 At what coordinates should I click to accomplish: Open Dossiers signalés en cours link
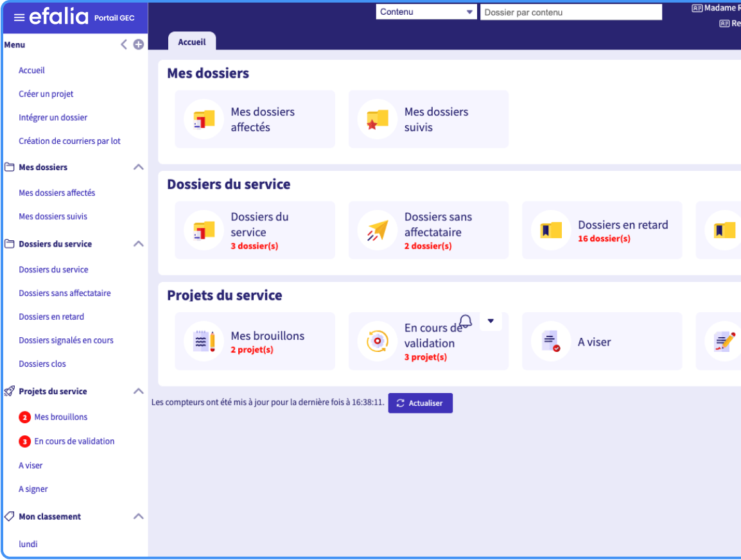(66, 340)
